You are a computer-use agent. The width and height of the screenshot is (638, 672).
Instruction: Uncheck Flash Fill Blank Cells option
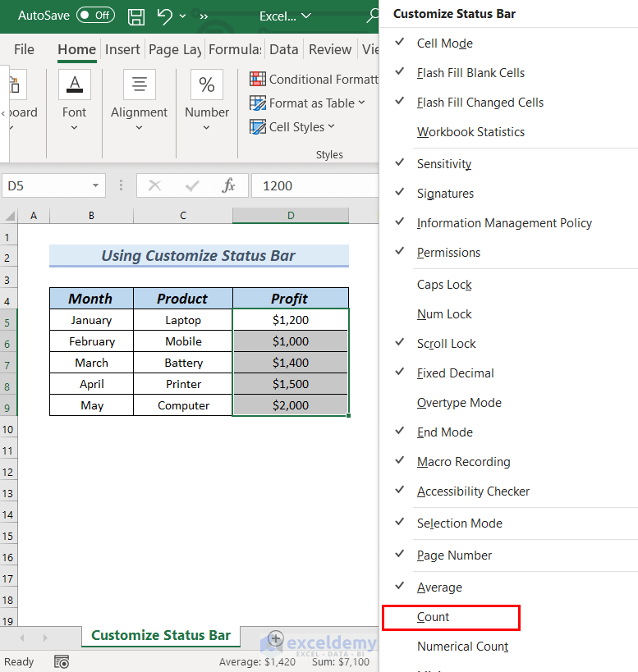(508, 73)
